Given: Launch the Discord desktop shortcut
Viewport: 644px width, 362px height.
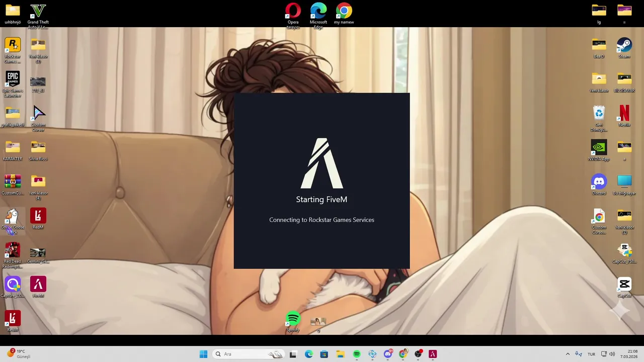Looking at the screenshot, I should click(599, 185).
